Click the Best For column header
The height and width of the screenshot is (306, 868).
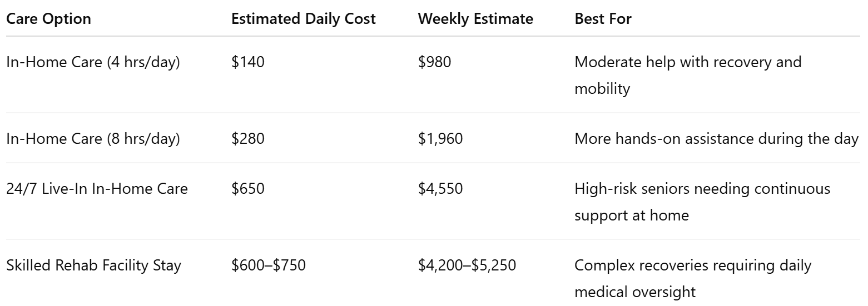pyautogui.click(x=603, y=19)
